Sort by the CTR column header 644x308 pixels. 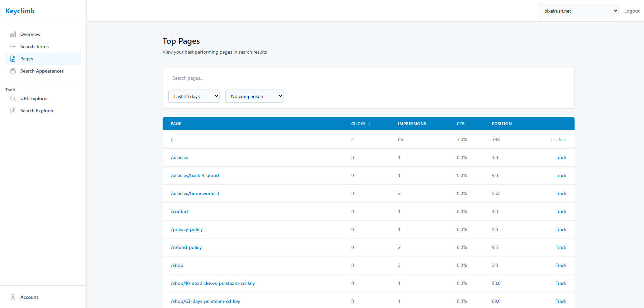click(461, 124)
